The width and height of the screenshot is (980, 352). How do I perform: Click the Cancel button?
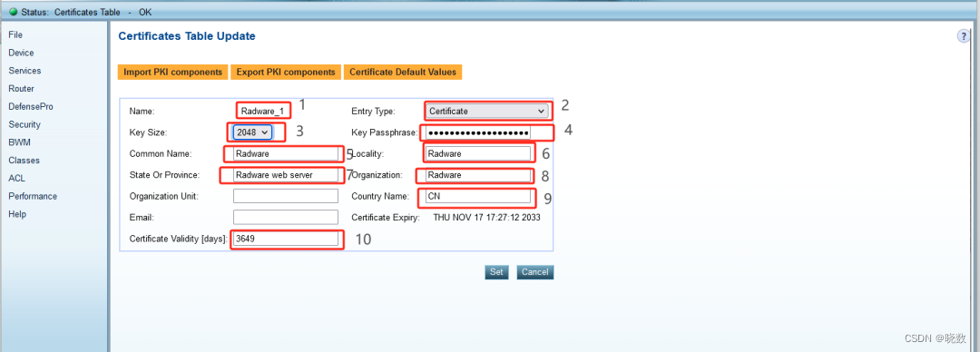(535, 272)
